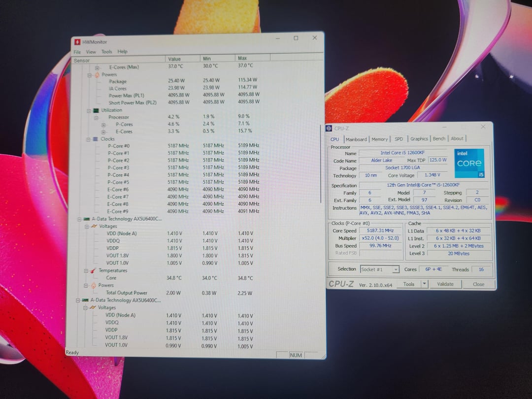Open the Socket #1 selection dropdown
Image resolution: width=532 pixels, height=399 pixels.
[396, 269]
